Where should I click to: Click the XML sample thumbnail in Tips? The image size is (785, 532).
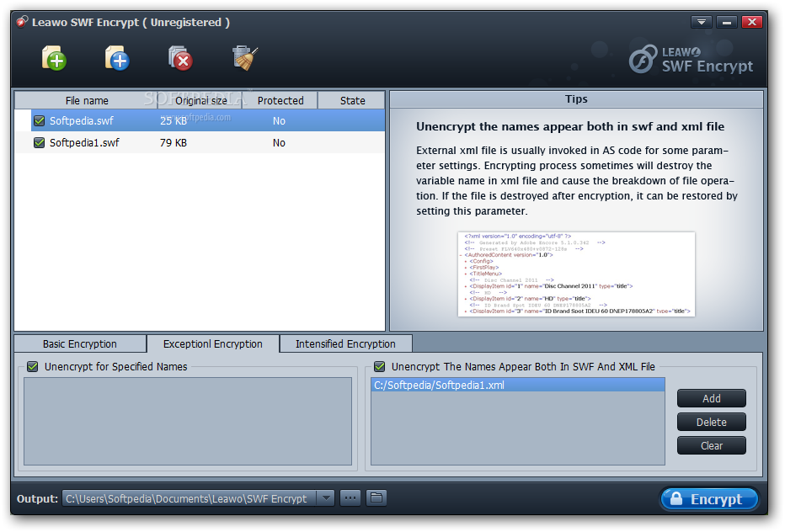pos(576,274)
